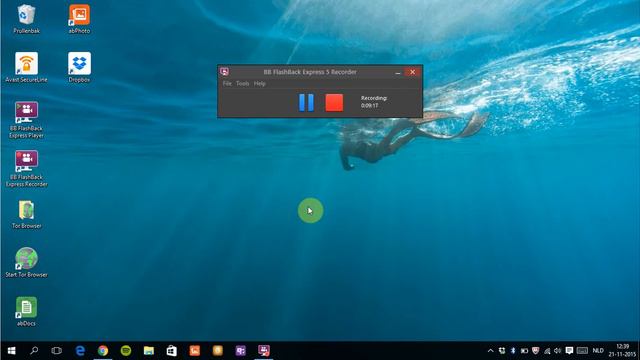Pause the recording in BB FlashBack Recorder

pos(306,102)
